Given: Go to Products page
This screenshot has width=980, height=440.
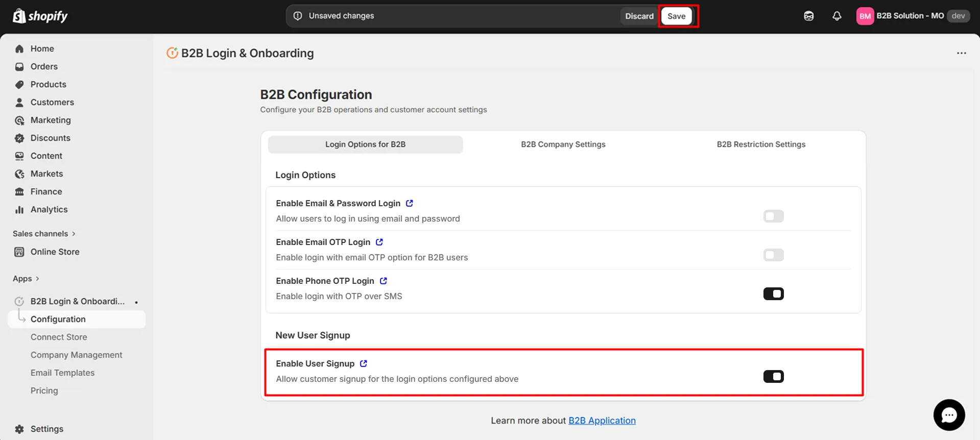Looking at the screenshot, I should point(48,84).
